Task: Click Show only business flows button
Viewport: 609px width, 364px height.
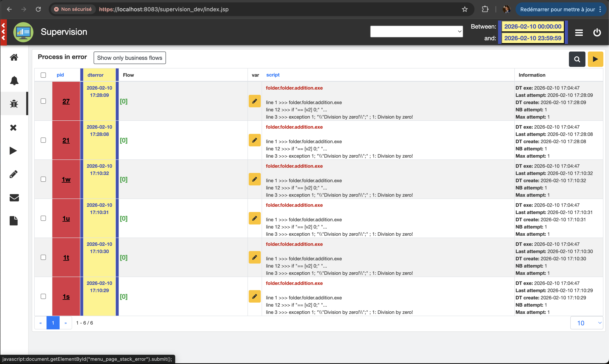Action: [129, 58]
